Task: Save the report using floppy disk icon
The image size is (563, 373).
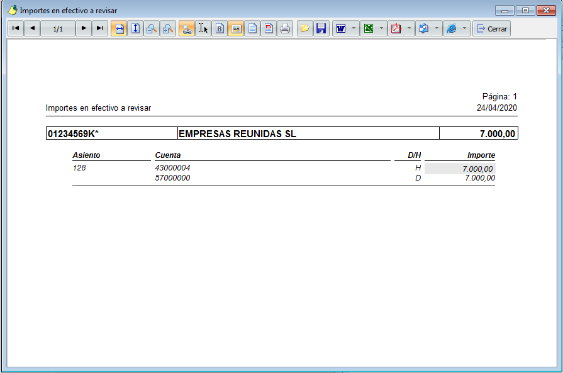Action: (x=321, y=28)
